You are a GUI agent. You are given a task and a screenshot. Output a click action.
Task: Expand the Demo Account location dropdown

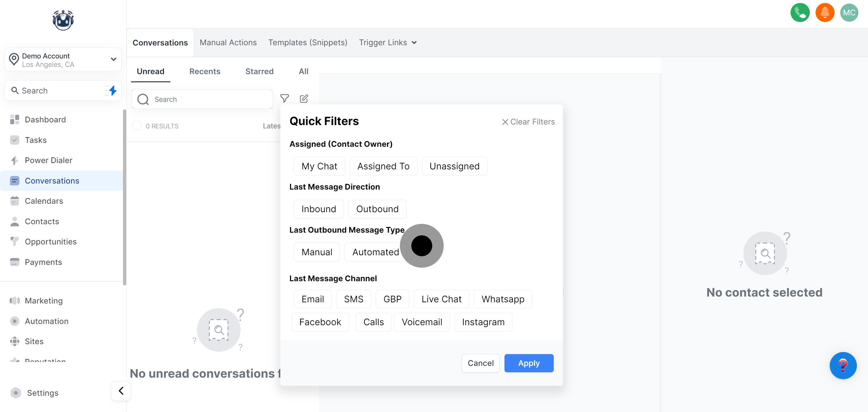(113, 59)
